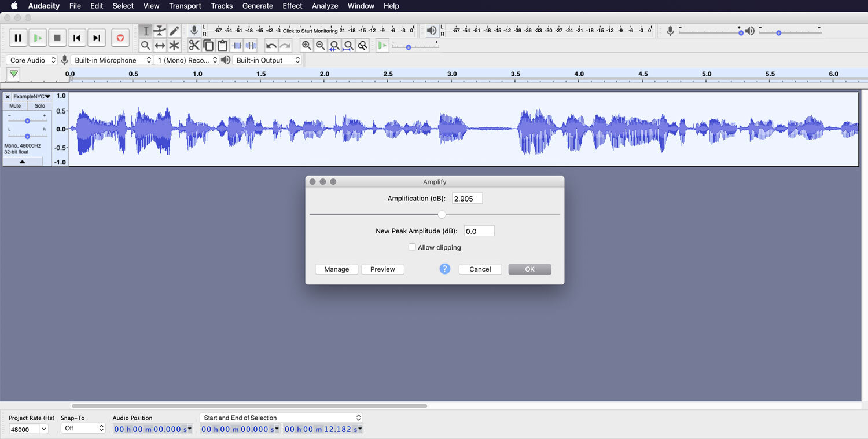This screenshot has height=439, width=868.
Task: Select the Time Shift tool
Action: pos(160,45)
